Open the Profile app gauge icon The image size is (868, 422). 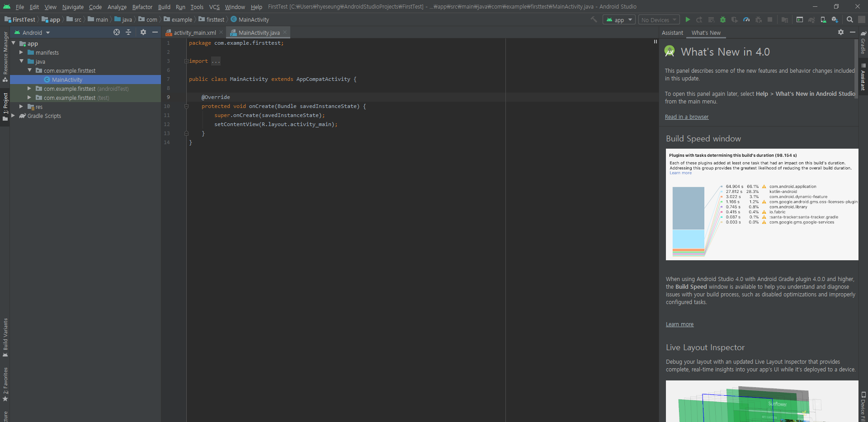pyautogui.click(x=746, y=19)
